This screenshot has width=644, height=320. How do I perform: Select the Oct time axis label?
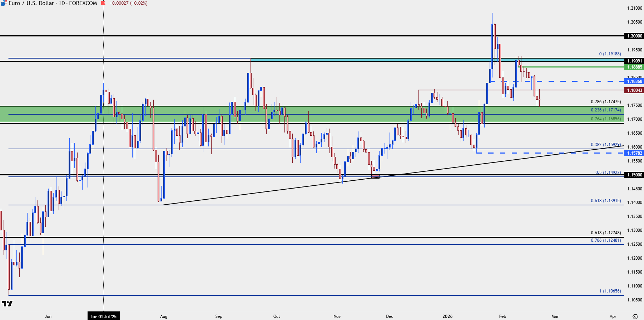277,316
